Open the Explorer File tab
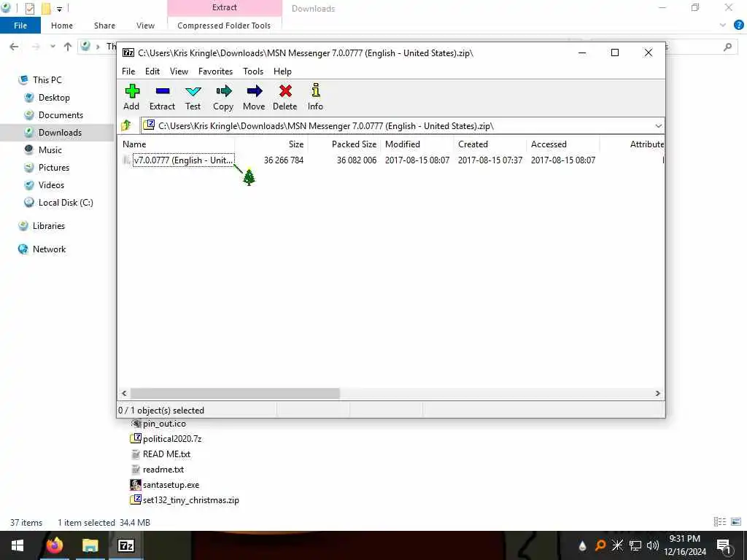The height and width of the screenshot is (560, 747). [20, 26]
